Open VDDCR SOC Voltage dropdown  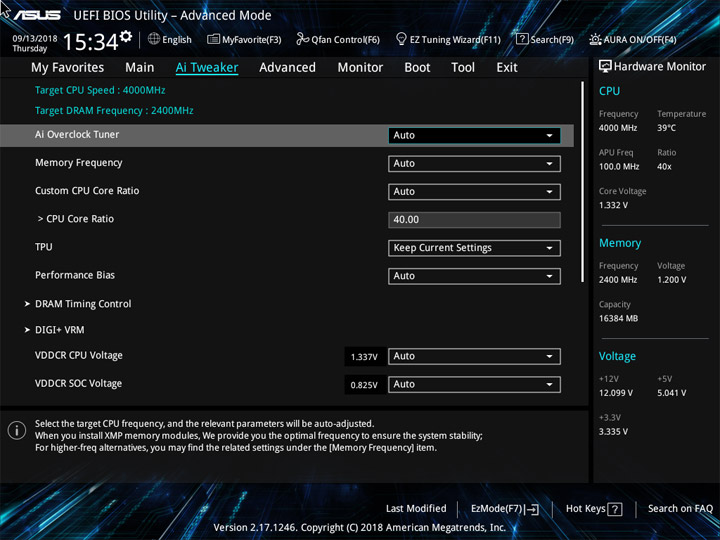click(x=474, y=384)
